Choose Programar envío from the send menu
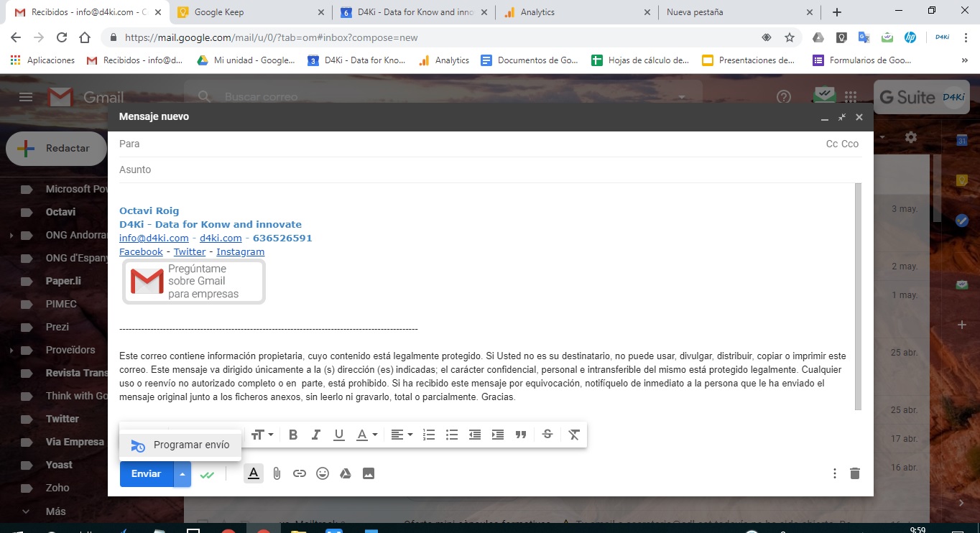 [180, 445]
